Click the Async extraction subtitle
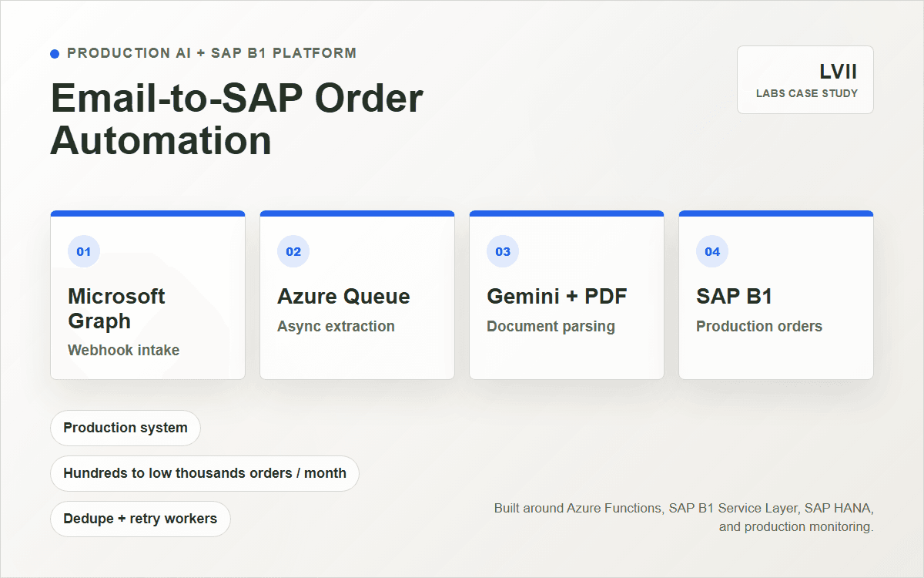This screenshot has height=578, width=924. click(336, 326)
